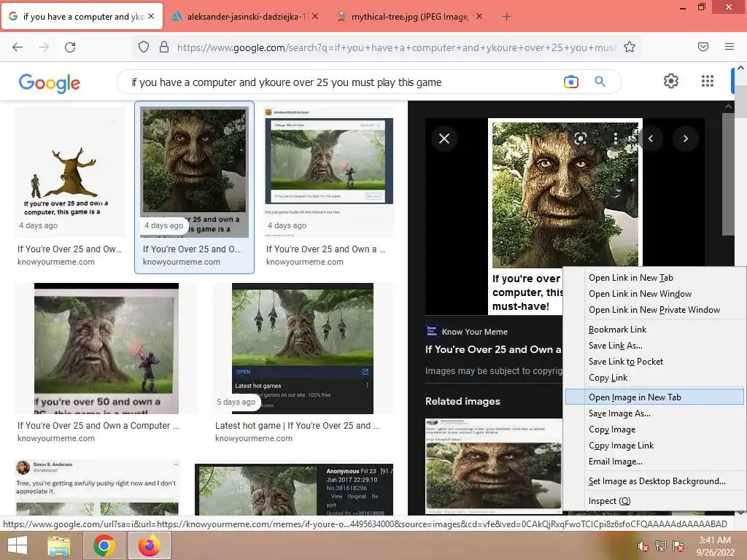Click the padlock site info icon

click(164, 47)
